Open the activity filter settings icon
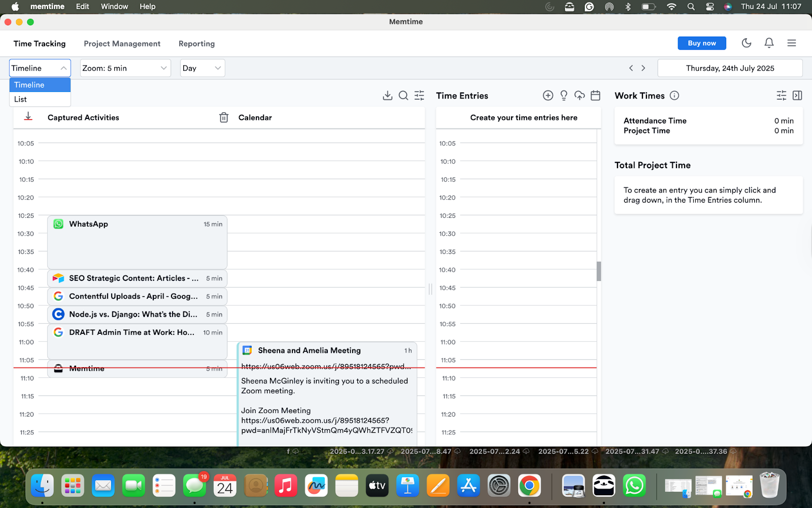 click(x=419, y=96)
